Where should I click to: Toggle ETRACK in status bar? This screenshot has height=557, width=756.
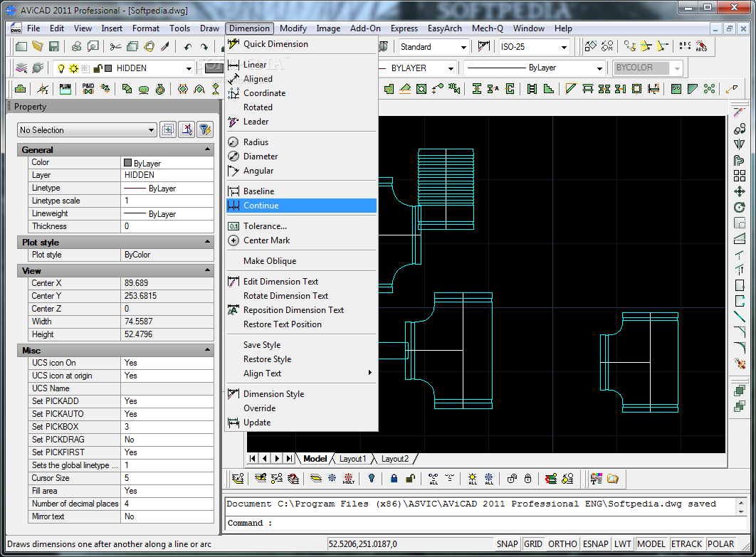(686, 544)
